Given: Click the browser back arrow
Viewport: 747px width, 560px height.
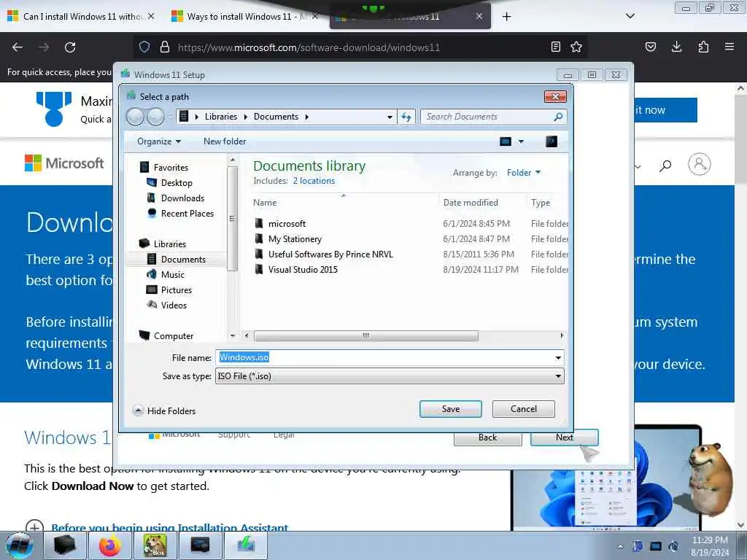Looking at the screenshot, I should click(18, 47).
